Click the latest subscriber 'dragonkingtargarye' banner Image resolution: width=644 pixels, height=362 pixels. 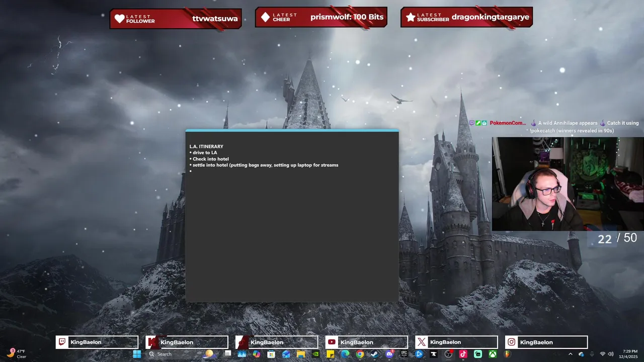(466, 17)
